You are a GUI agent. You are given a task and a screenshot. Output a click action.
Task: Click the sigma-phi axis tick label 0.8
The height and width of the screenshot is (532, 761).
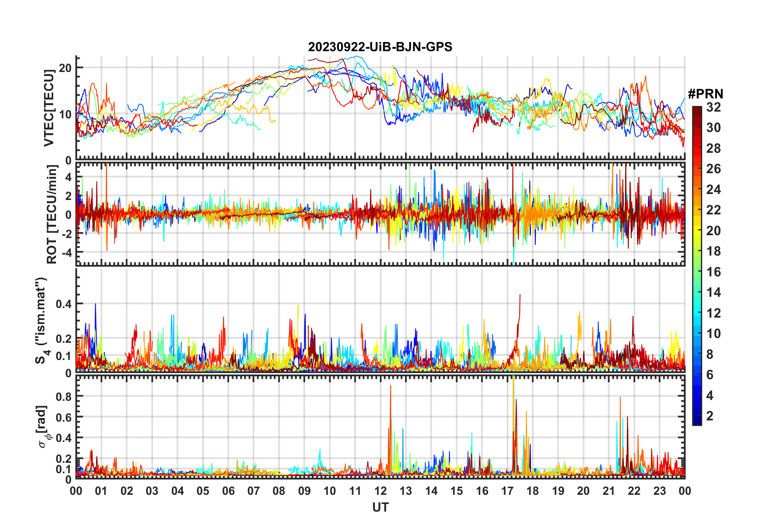[x=64, y=396]
